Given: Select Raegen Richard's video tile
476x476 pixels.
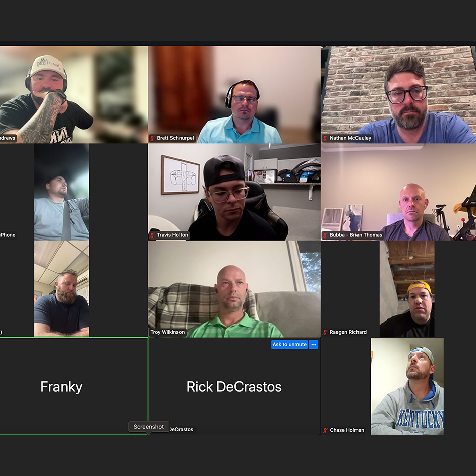Looking at the screenshot, I should 407,289.
